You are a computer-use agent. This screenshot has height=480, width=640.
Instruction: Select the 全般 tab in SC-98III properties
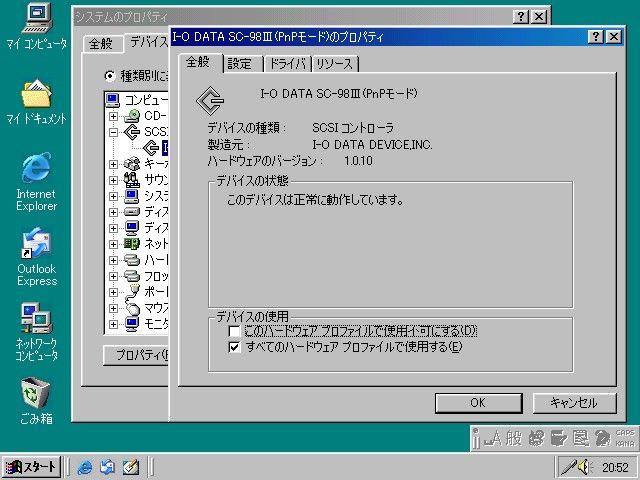pos(200,63)
